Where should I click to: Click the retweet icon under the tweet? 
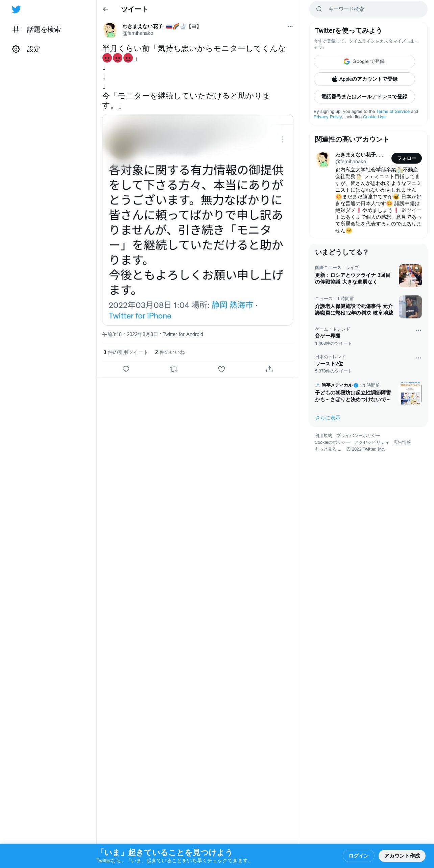tap(174, 369)
